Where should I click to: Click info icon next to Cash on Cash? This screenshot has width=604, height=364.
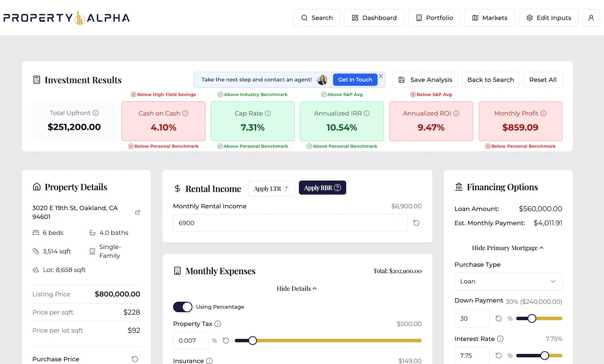[185, 113]
